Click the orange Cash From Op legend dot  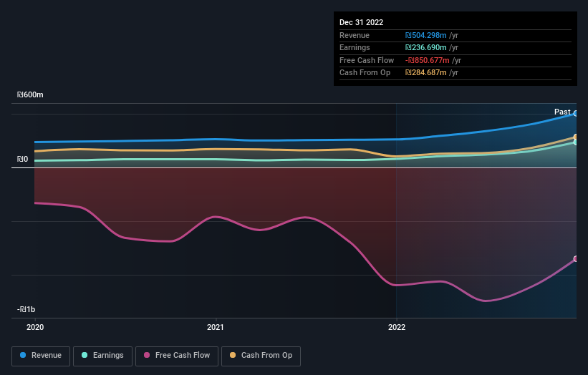pyautogui.click(x=233, y=355)
